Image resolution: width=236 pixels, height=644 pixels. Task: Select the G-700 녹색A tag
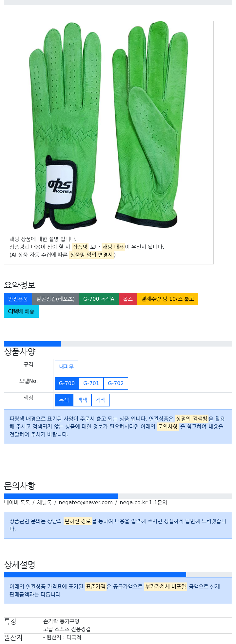tap(99, 299)
